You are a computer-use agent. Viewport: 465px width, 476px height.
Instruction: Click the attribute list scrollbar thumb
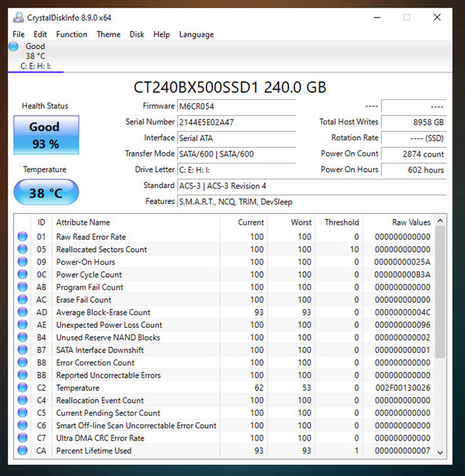tap(441, 292)
